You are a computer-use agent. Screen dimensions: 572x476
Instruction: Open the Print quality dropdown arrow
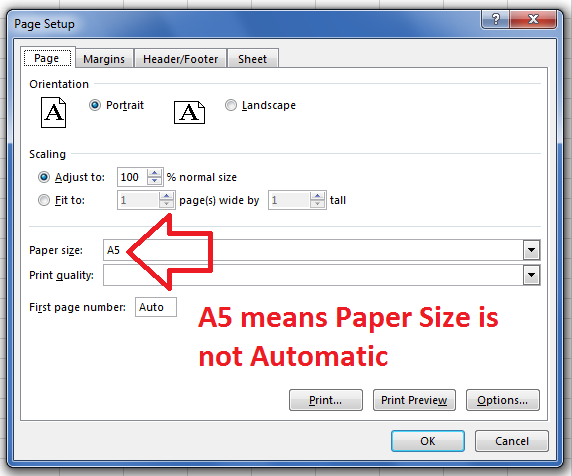(x=532, y=275)
